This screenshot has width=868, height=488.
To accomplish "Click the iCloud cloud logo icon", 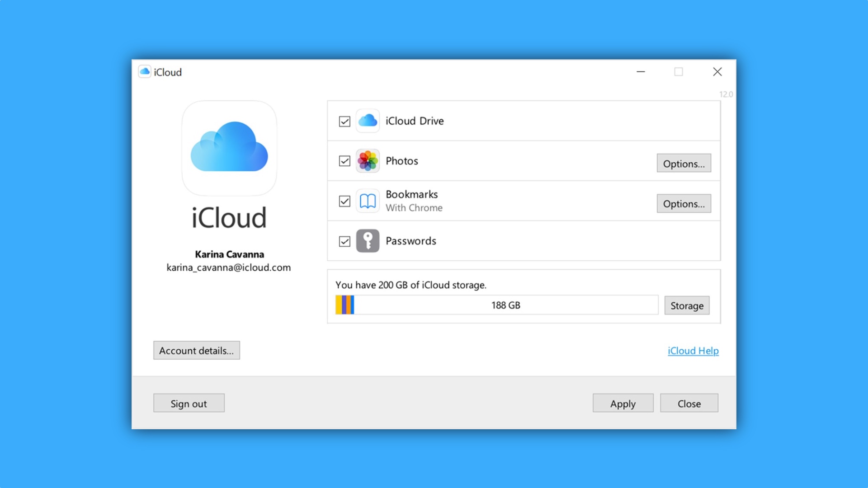I will pyautogui.click(x=228, y=148).
